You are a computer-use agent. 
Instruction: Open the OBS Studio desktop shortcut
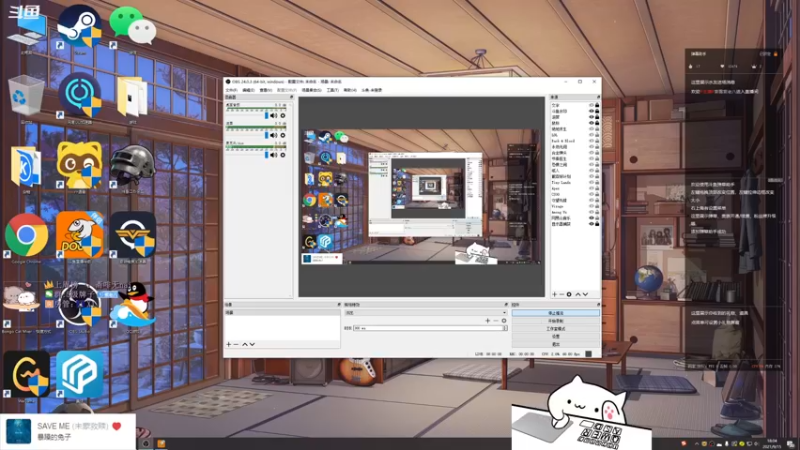coord(79,307)
